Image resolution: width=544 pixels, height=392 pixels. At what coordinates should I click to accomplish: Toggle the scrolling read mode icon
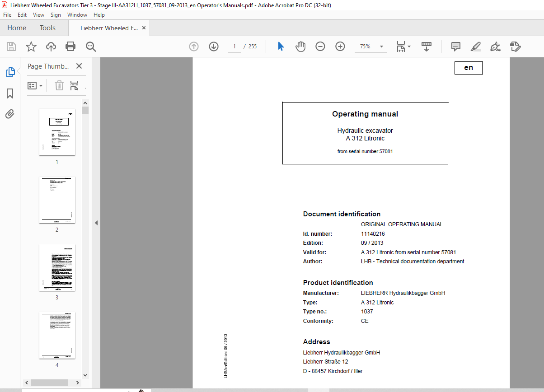[427, 47]
